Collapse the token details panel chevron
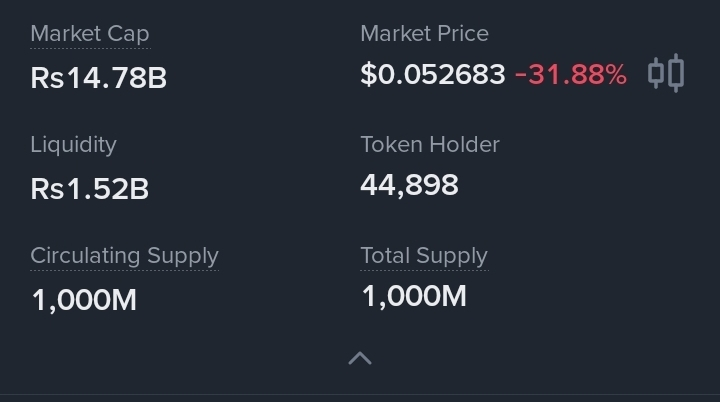Image resolution: width=720 pixels, height=402 pixels. click(x=360, y=358)
